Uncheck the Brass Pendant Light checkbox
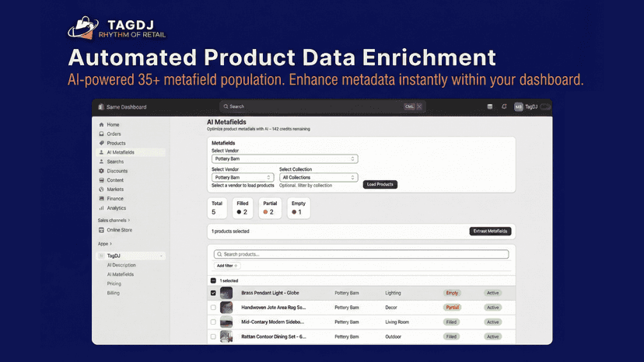Image resolution: width=644 pixels, height=362 pixels. click(213, 293)
